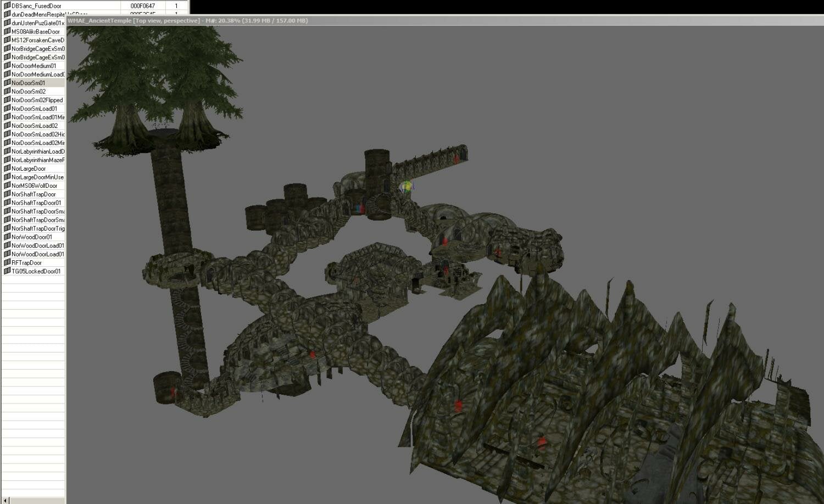Click the door icon beside NorDoorSmLoad02
Image resolution: width=824 pixels, height=504 pixels.
(7, 126)
